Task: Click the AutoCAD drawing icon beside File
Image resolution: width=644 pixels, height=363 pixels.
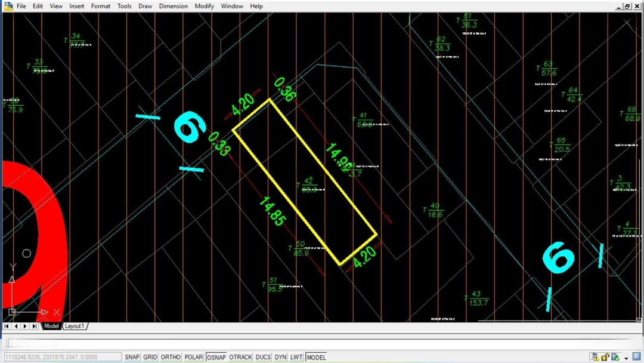Action: (8, 6)
